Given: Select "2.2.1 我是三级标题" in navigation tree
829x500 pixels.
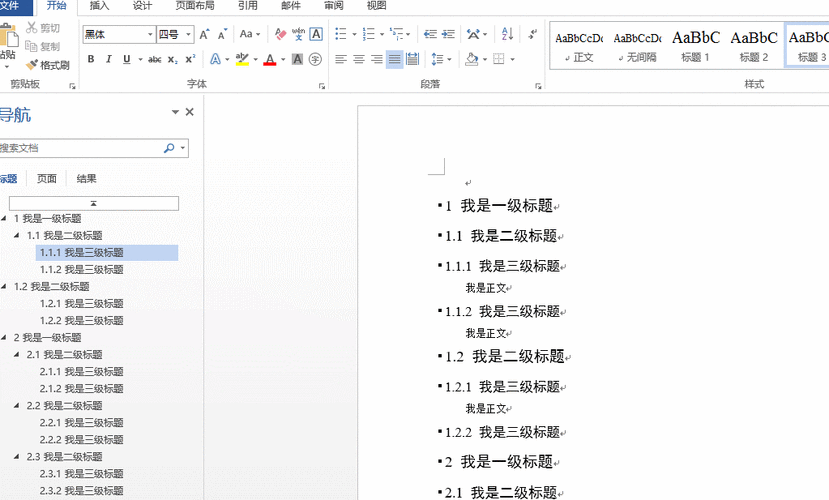Looking at the screenshot, I should click(81, 422).
